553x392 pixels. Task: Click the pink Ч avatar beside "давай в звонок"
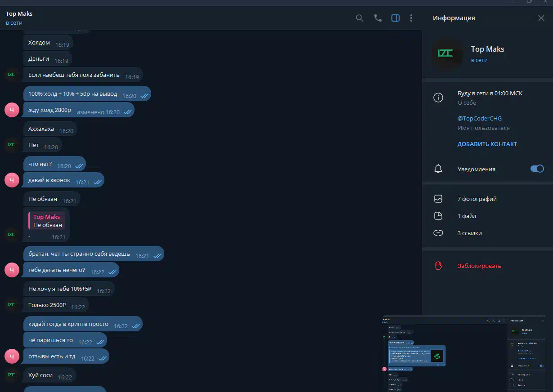(12, 180)
